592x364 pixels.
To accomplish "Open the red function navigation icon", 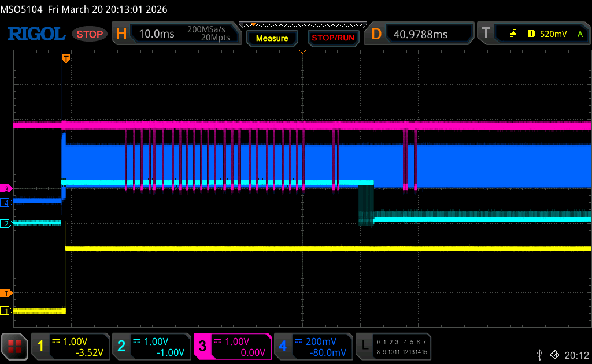I will coord(14,346).
